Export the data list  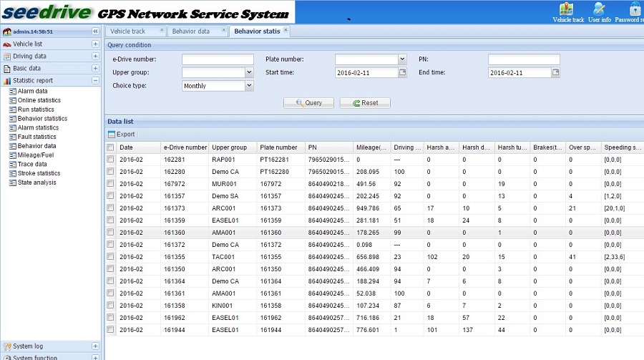121,135
